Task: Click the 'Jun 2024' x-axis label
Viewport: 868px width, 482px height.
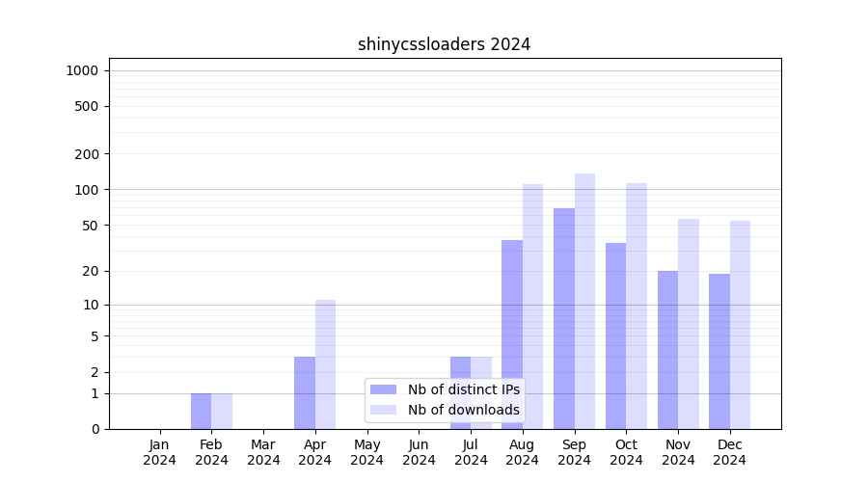Action: (419, 452)
